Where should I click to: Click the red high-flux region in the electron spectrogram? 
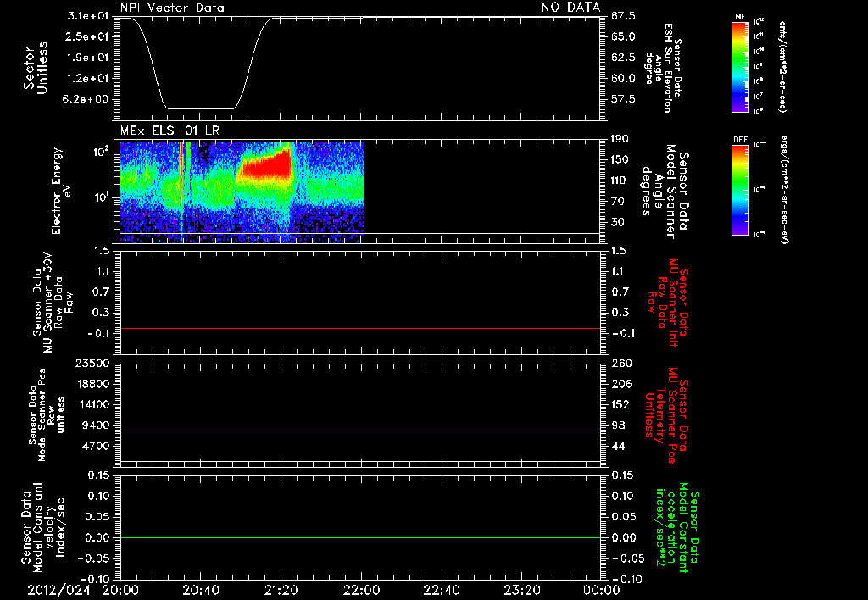click(265, 166)
